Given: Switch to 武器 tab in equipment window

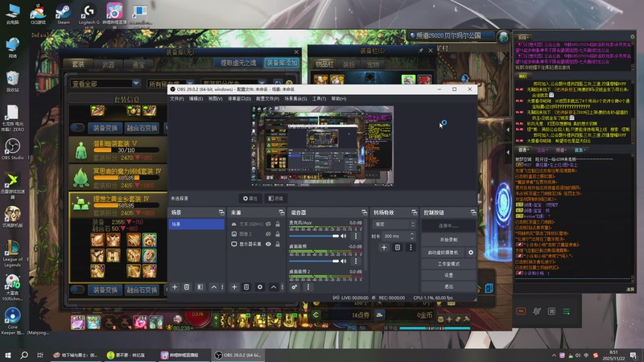Looking at the screenshot, I should coord(108,64).
